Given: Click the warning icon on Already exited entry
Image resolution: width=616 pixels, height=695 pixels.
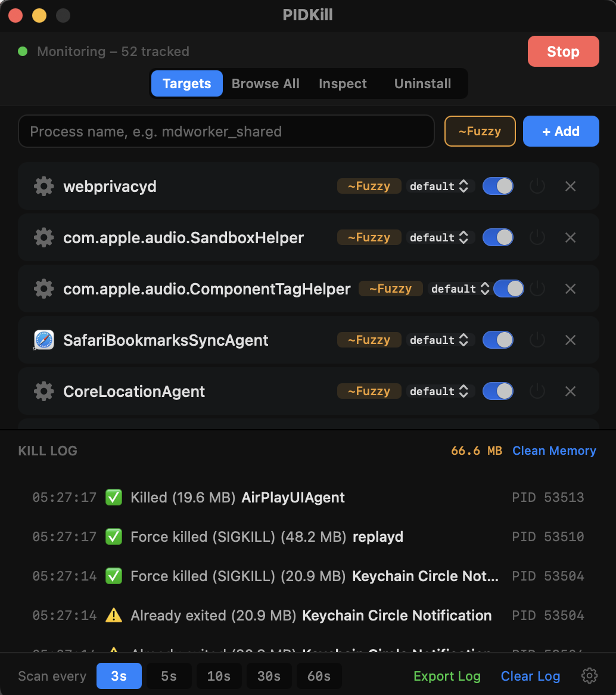Looking at the screenshot, I should (x=114, y=615).
